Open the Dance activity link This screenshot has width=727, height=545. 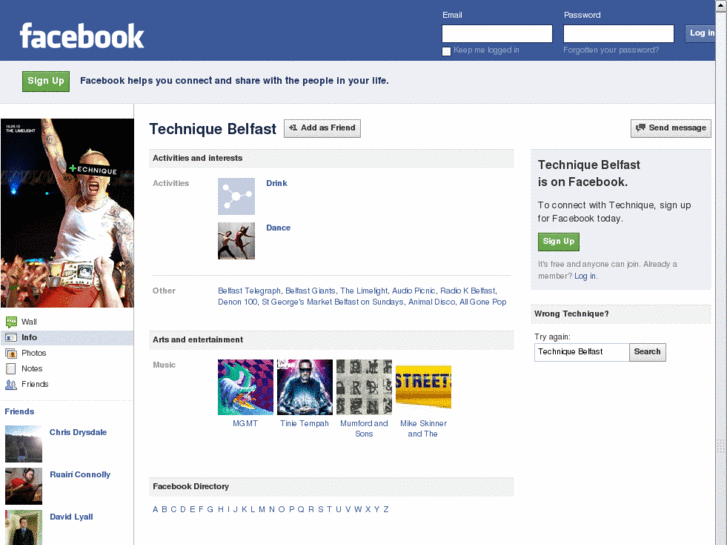278,228
